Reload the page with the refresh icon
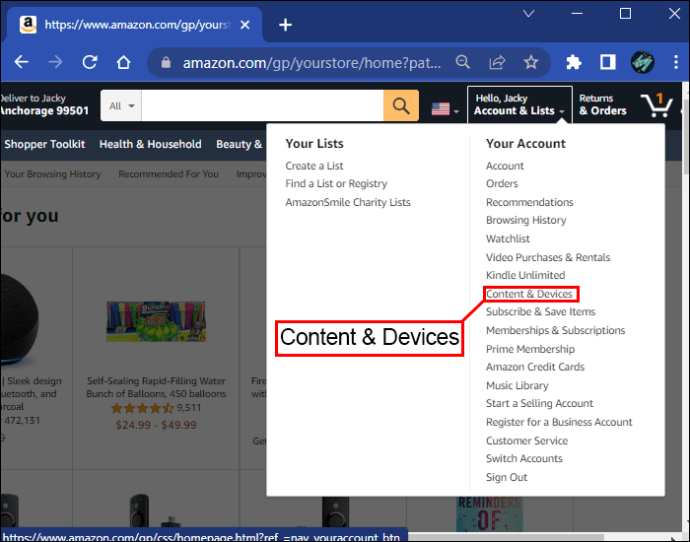Image resolution: width=690 pixels, height=542 pixels. pyautogui.click(x=90, y=63)
